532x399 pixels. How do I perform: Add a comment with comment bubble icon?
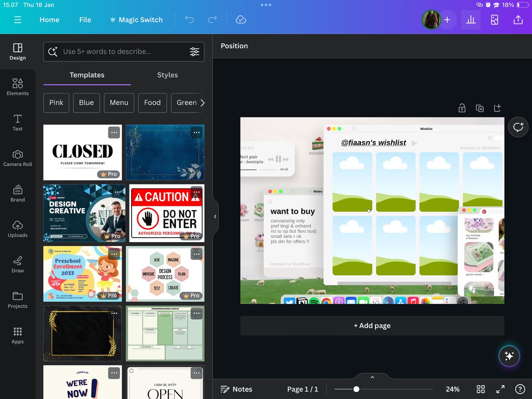pyautogui.click(x=518, y=127)
